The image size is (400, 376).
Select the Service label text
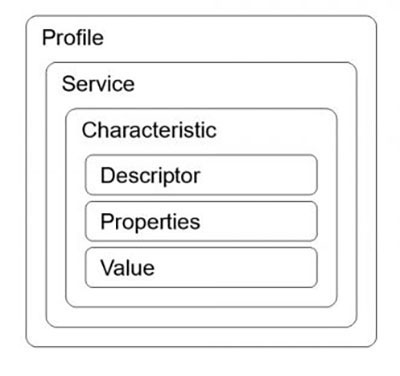tap(98, 84)
